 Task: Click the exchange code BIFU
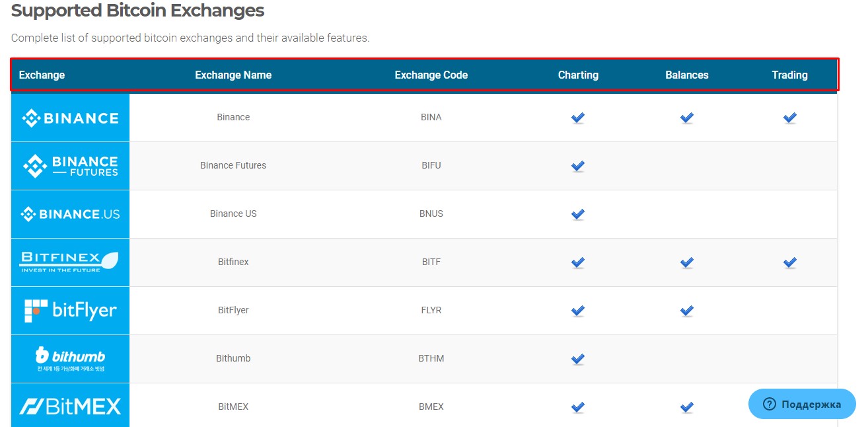coord(431,165)
